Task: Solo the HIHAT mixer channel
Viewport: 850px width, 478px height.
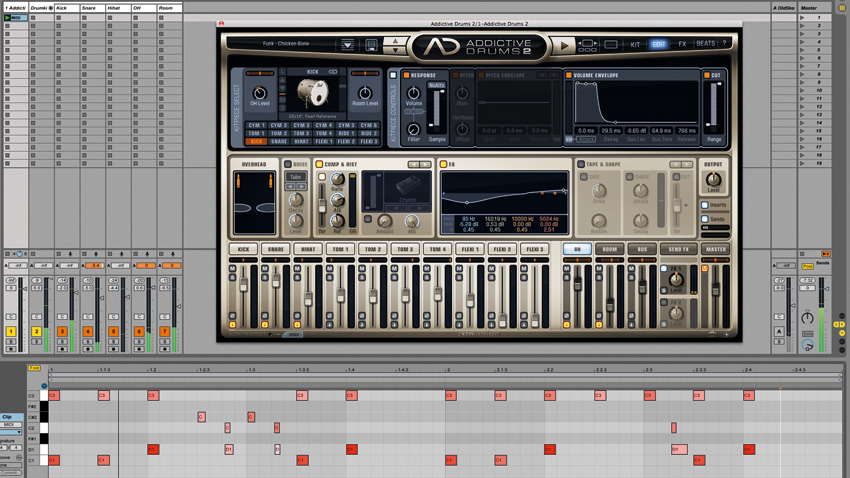Action: point(297,277)
